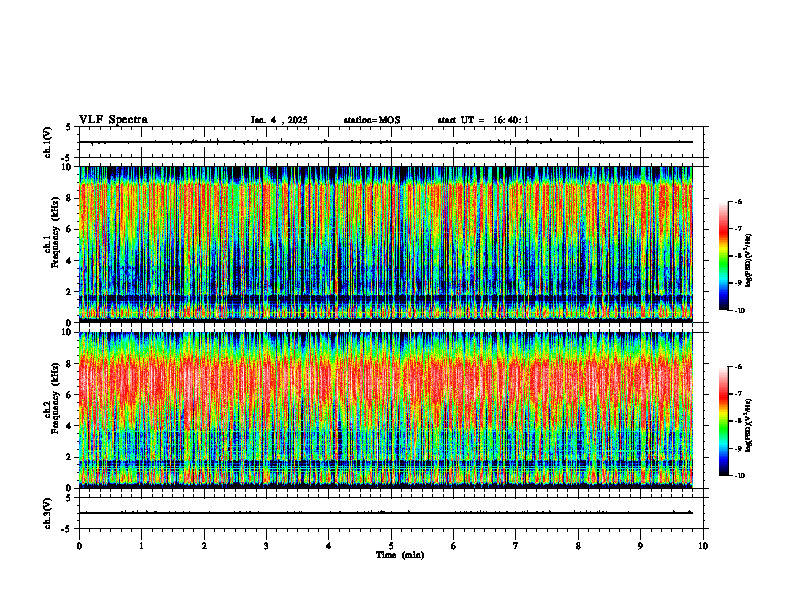Viewport: 792px width, 612px height.
Task: Click the "-10" label on ch.2 color bar
Action: [x=740, y=476]
